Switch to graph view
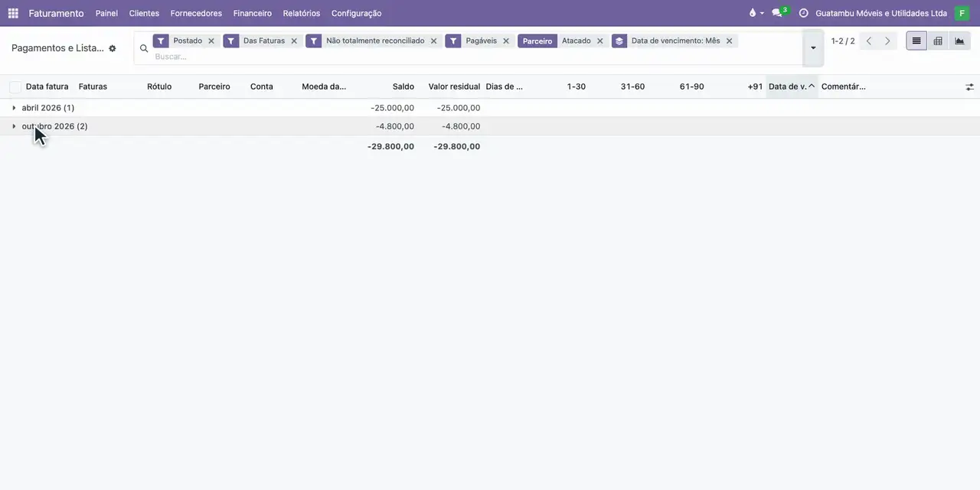 point(959,41)
